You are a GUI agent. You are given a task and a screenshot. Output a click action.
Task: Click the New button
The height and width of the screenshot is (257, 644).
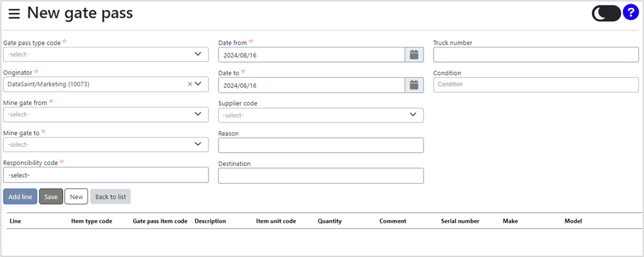[x=76, y=196]
